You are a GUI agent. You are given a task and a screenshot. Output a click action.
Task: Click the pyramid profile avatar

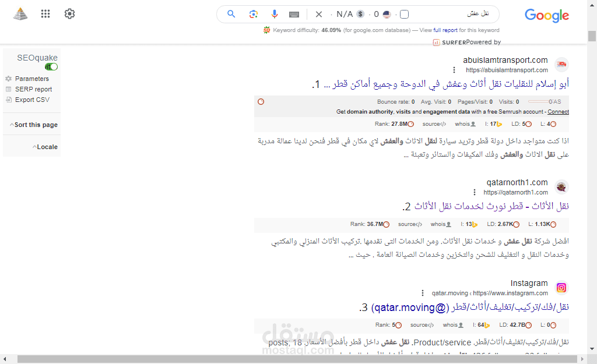[x=20, y=14]
